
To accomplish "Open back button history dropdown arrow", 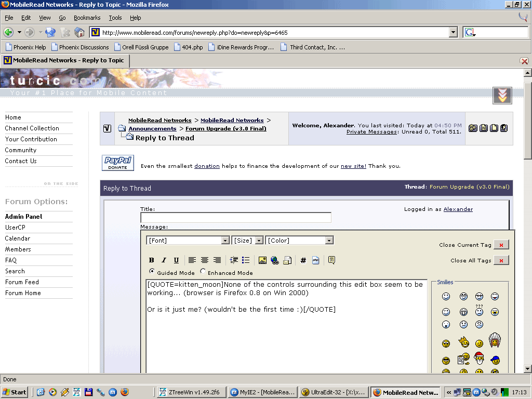I will [x=19, y=32].
